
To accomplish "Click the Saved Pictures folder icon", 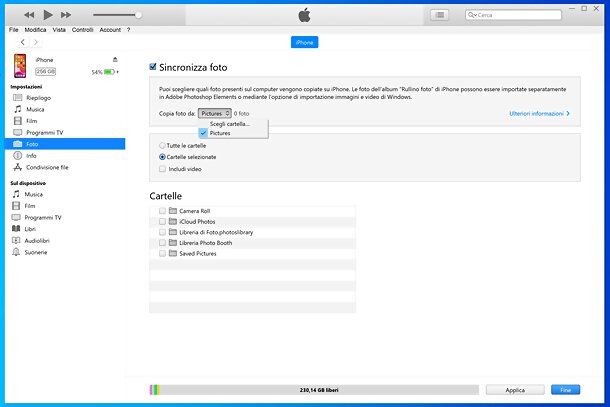I will 173,253.
